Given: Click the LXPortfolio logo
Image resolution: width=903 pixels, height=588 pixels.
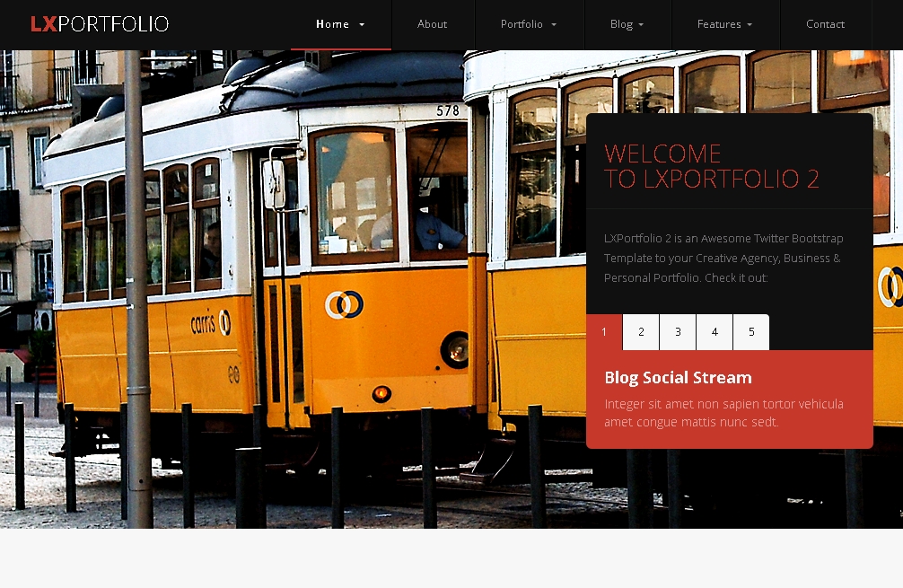Looking at the screenshot, I should [100, 24].
